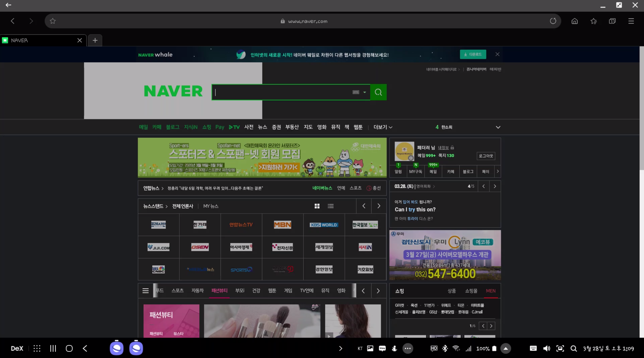The height and width of the screenshot is (358, 644).
Task: Select the 패션뷰티 topic tab
Action: (219, 290)
